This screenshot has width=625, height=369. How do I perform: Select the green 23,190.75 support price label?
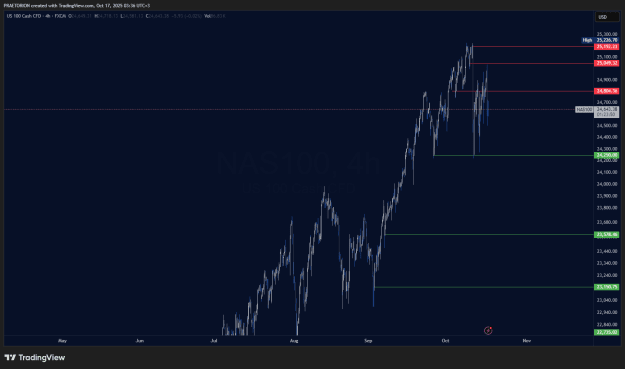pos(606,287)
